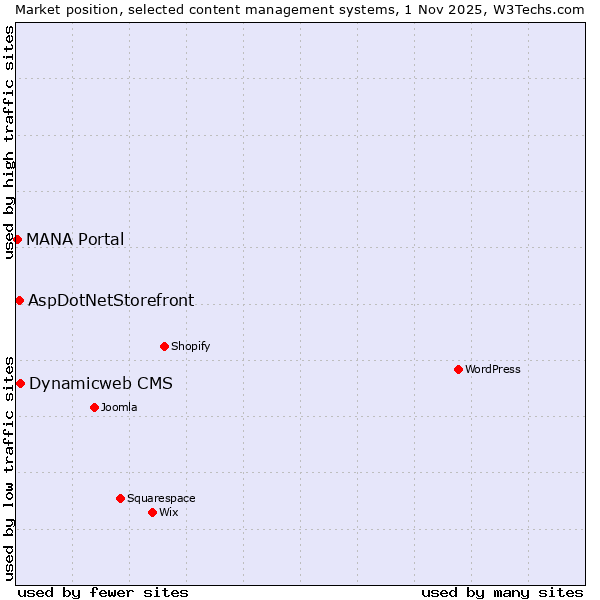This screenshot has height=600, width=600.
Task: Click the AspDotNetStorefront text label
Action: click(111, 300)
